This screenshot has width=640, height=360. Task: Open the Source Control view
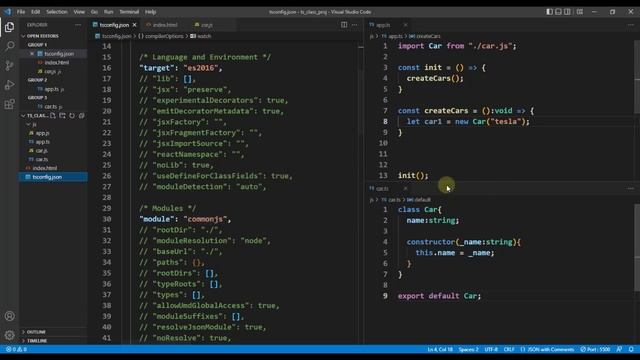pos(9,65)
